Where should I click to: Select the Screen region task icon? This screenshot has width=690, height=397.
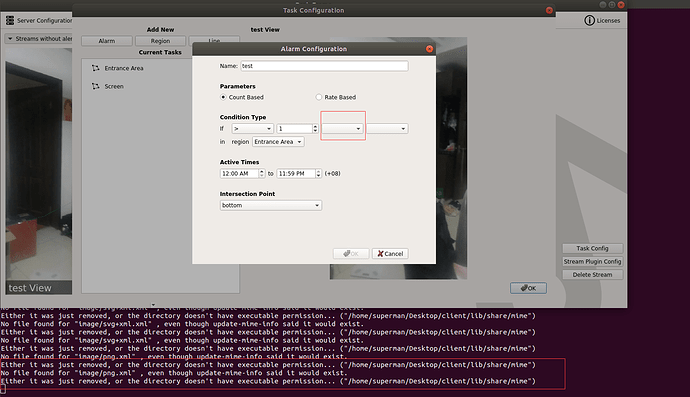click(95, 86)
